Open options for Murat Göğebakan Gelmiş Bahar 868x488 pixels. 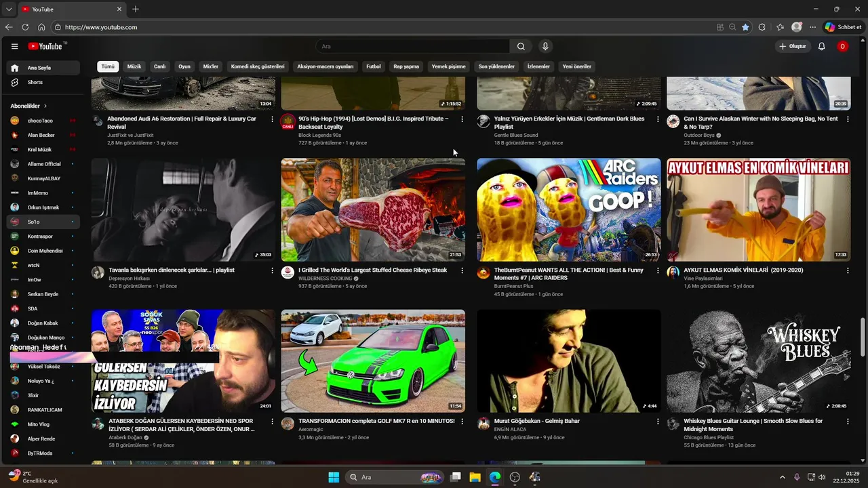pyautogui.click(x=658, y=422)
